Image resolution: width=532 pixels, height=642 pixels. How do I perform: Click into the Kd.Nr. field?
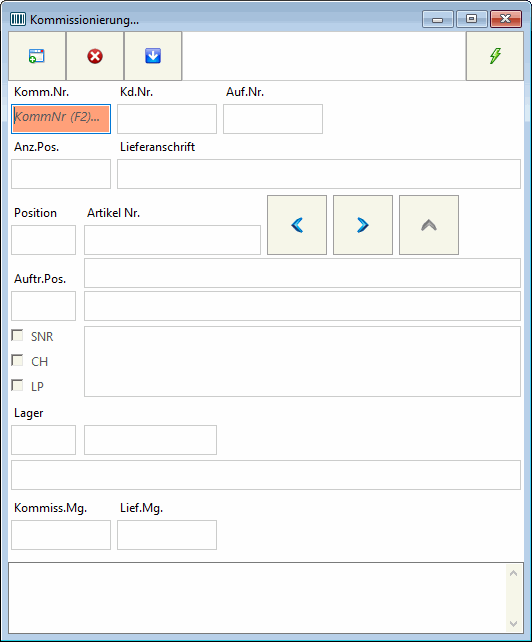[x=167, y=119]
